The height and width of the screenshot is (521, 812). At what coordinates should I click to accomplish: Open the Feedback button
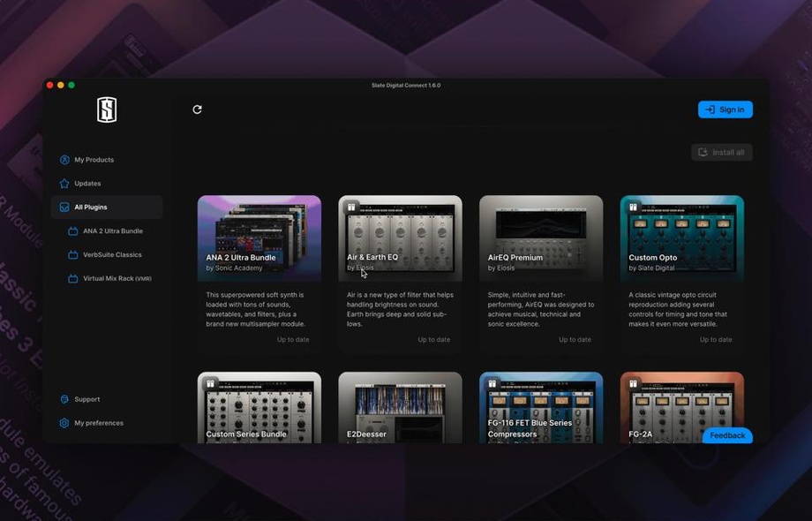(x=727, y=435)
